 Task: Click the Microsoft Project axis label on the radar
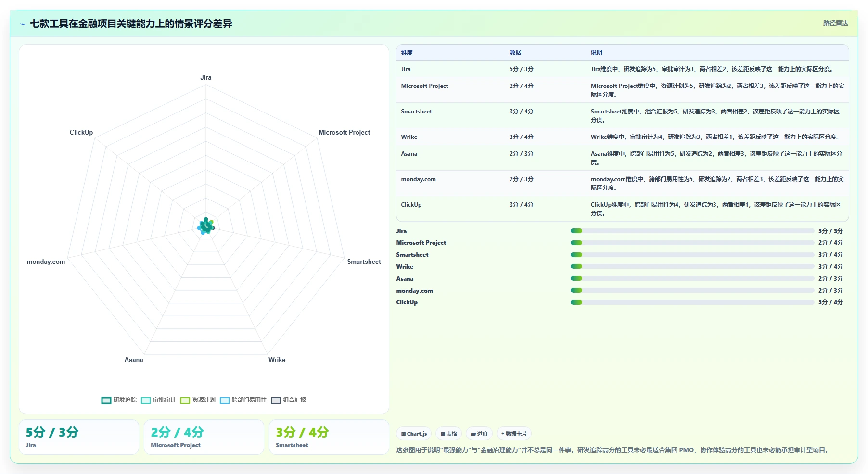(345, 132)
